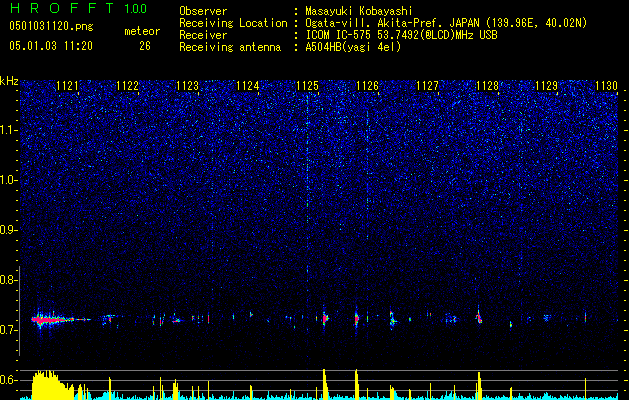Click the tall yellow power spike after 1125

[325, 384]
